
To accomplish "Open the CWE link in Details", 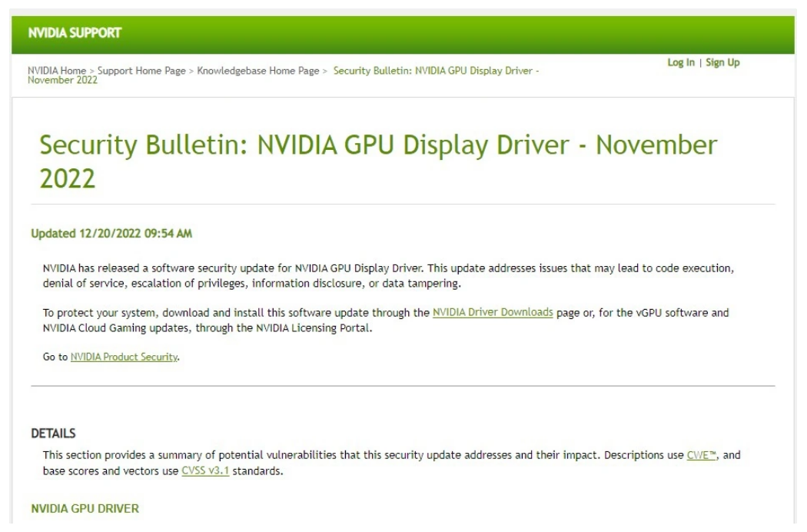I will point(702,455).
